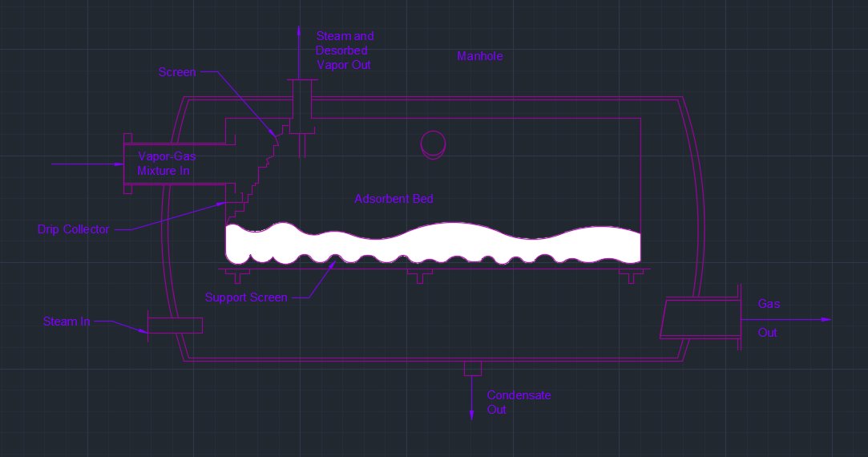
Task: Click the "Steam In" label
Action: point(67,322)
